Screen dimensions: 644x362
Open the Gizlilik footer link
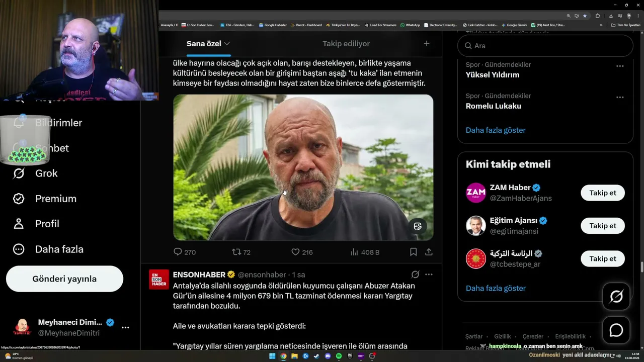(x=502, y=336)
